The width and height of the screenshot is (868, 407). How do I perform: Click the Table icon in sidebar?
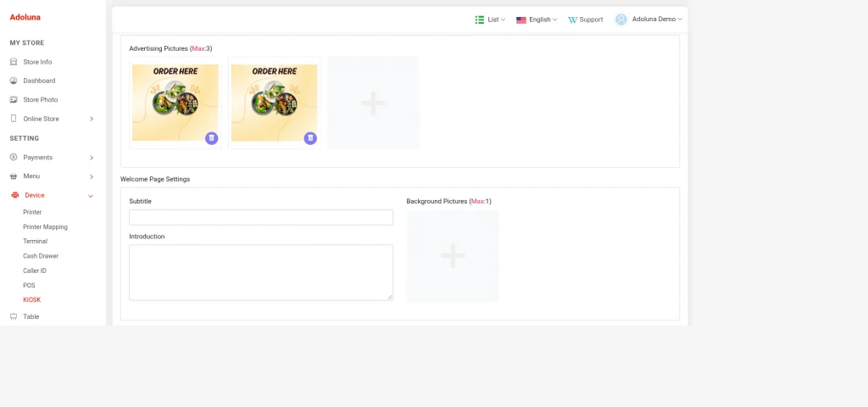14,317
